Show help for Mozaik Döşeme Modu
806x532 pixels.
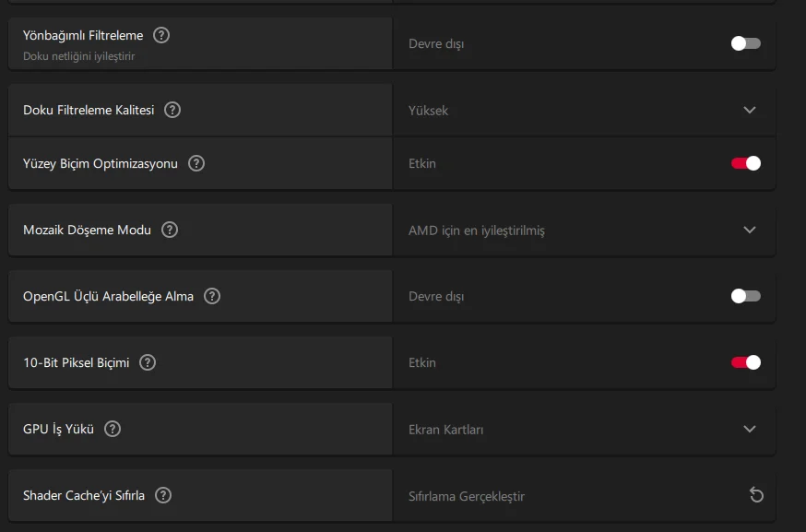point(170,230)
